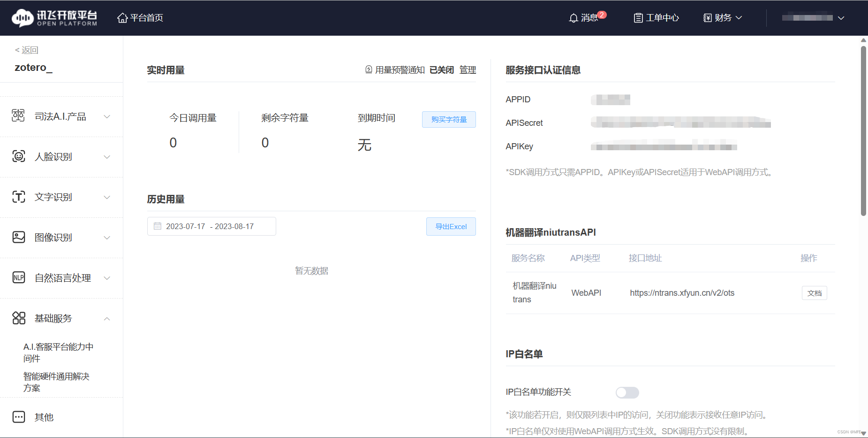Click the 司法A.I.产品 sidebar icon
The height and width of the screenshot is (438, 868).
18,115
